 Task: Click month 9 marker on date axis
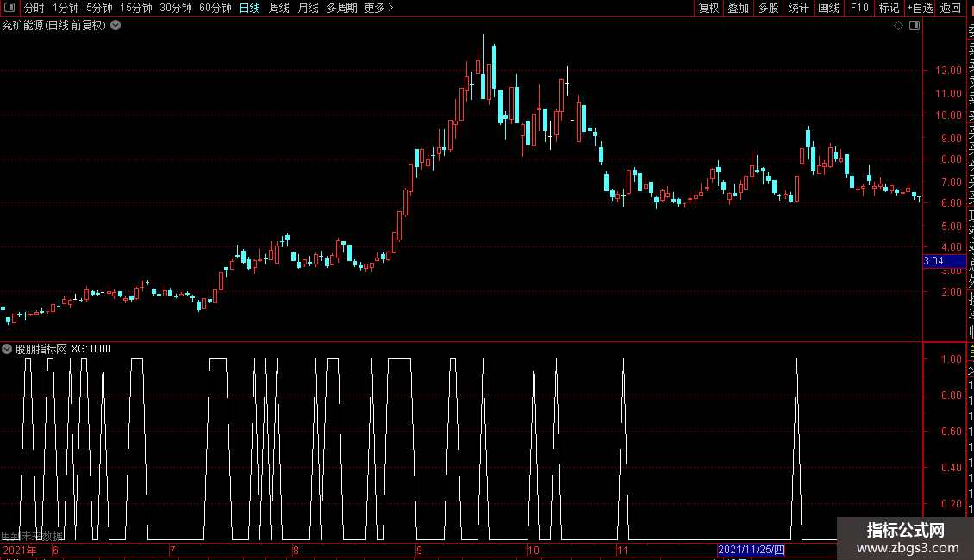(419, 550)
